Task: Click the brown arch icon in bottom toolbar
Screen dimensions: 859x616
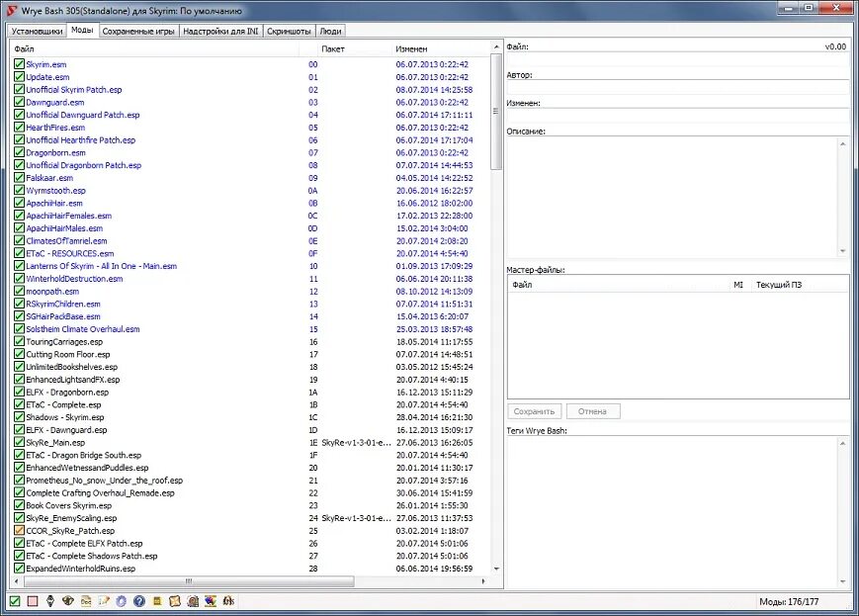Action: pos(193,601)
